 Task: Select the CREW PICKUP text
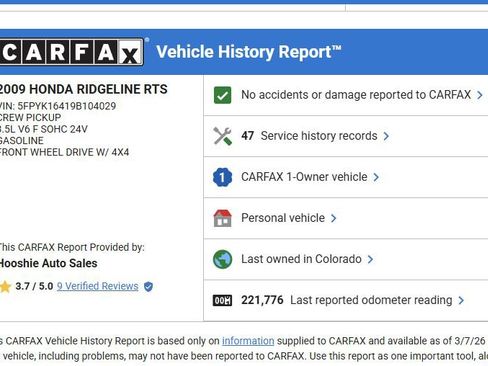(30, 117)
